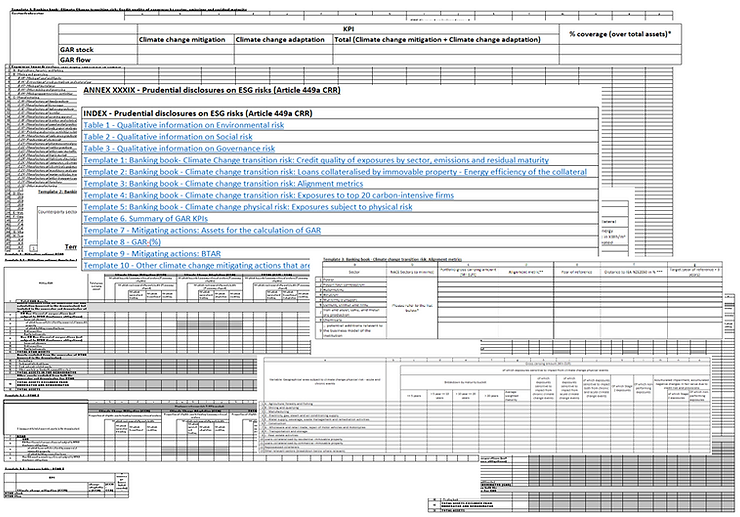The width and height of the screenshot is (740, 517).
Task: Select the % coverage over total assets header
Action: 620,34
